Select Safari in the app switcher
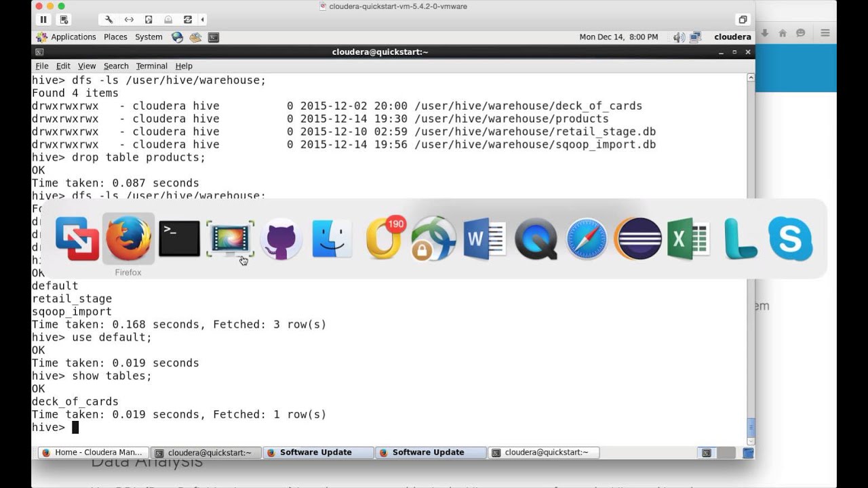 pyautogui.click(x=587, y=239)
